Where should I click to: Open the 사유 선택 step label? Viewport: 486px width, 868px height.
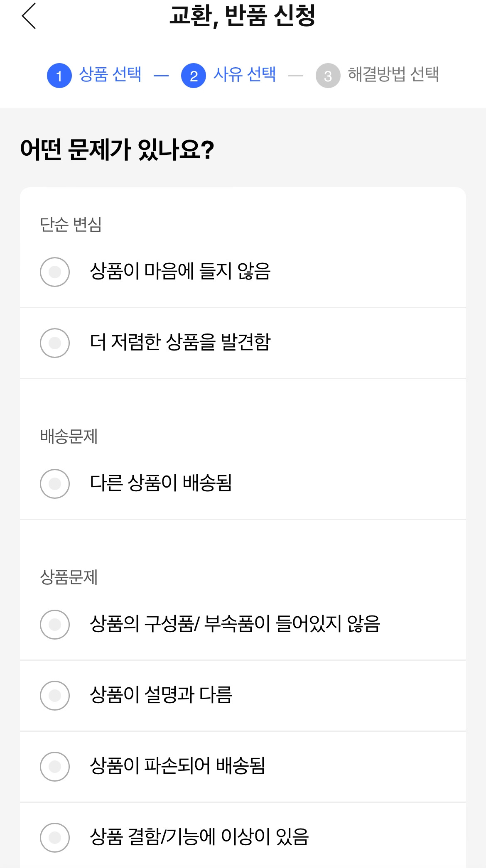245,75
